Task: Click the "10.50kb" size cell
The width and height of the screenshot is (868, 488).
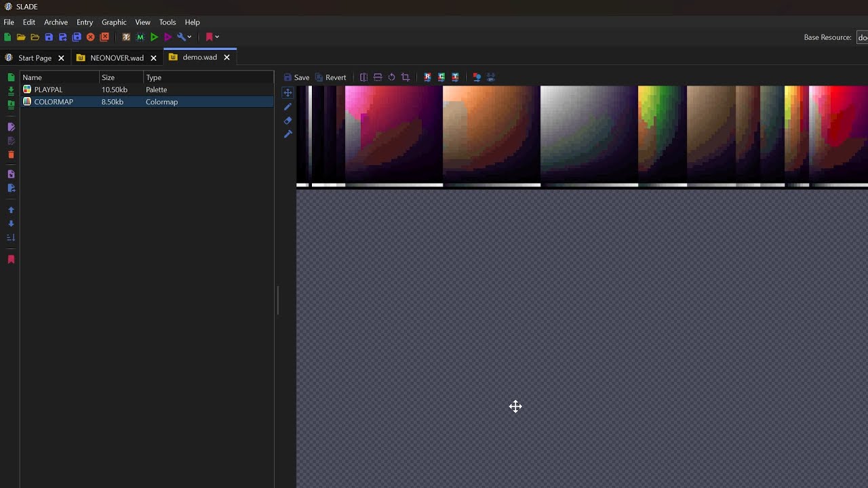Action: [115, 89]
